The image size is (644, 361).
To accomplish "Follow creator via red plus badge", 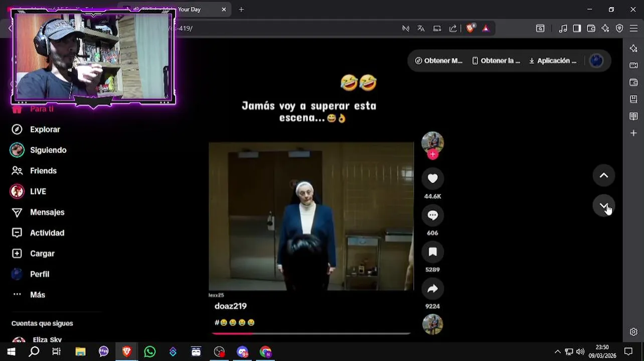I will coord(433,154).
